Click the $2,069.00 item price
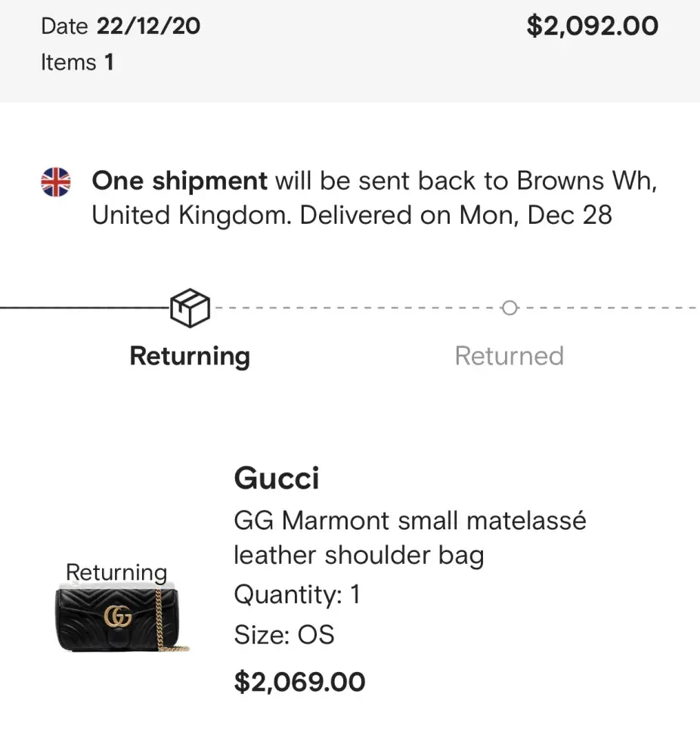This screenshot has width=700, height=756. click(299, 682)
